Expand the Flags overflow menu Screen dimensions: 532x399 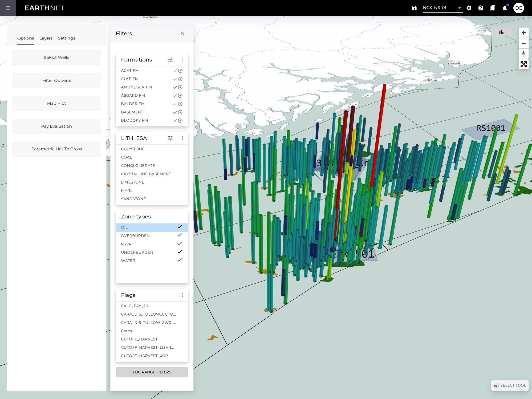[182, 295]
